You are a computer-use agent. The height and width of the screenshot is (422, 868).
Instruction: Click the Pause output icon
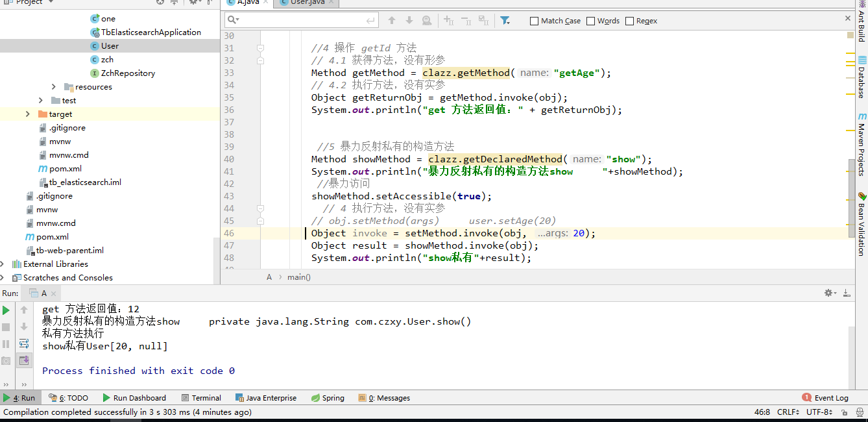(6, 344)
